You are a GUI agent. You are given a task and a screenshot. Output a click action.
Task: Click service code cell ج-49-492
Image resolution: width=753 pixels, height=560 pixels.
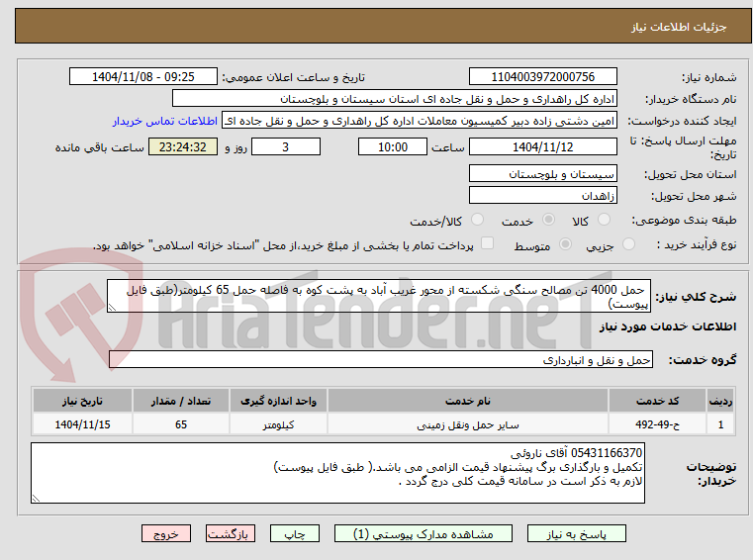[657, 424]
